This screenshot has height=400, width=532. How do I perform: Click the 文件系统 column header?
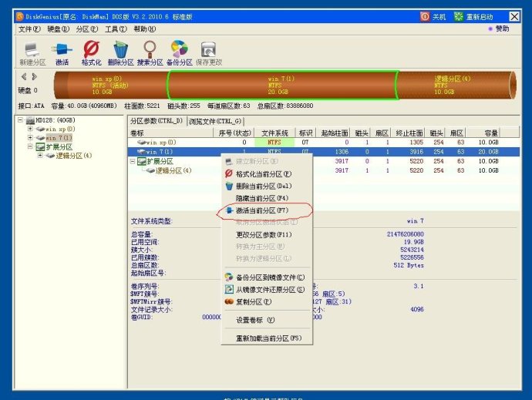[x=275, y=133]
